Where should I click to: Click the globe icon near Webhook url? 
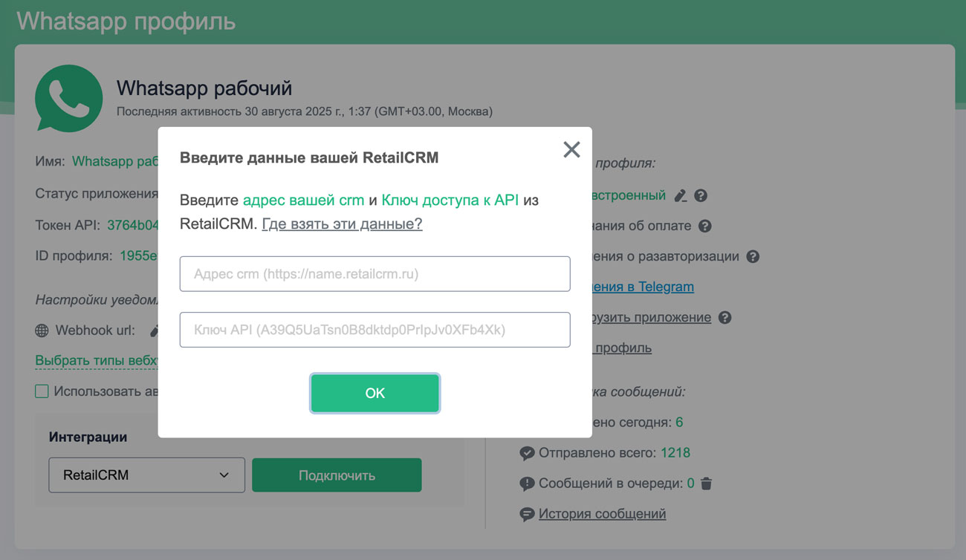pos(42,331)
